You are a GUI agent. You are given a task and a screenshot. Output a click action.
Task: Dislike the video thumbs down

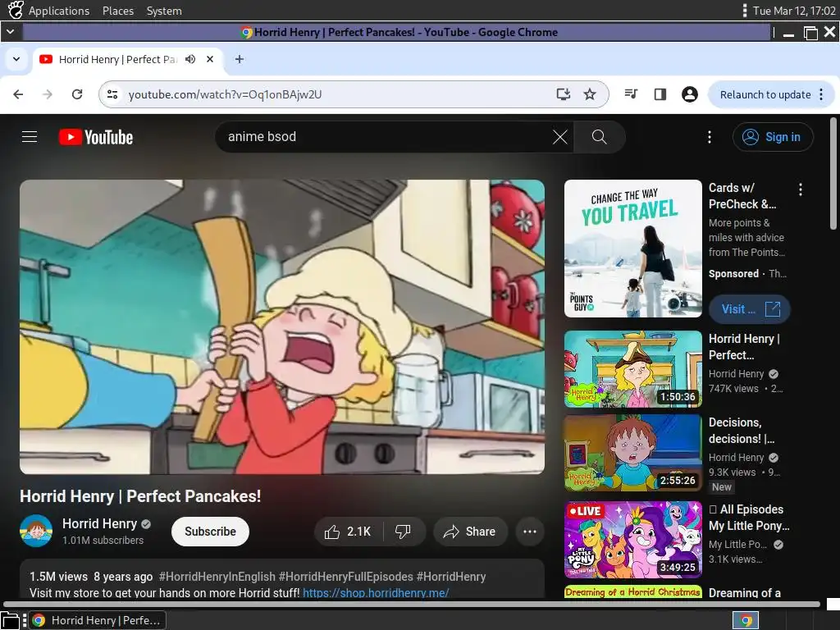coord(403,532)
